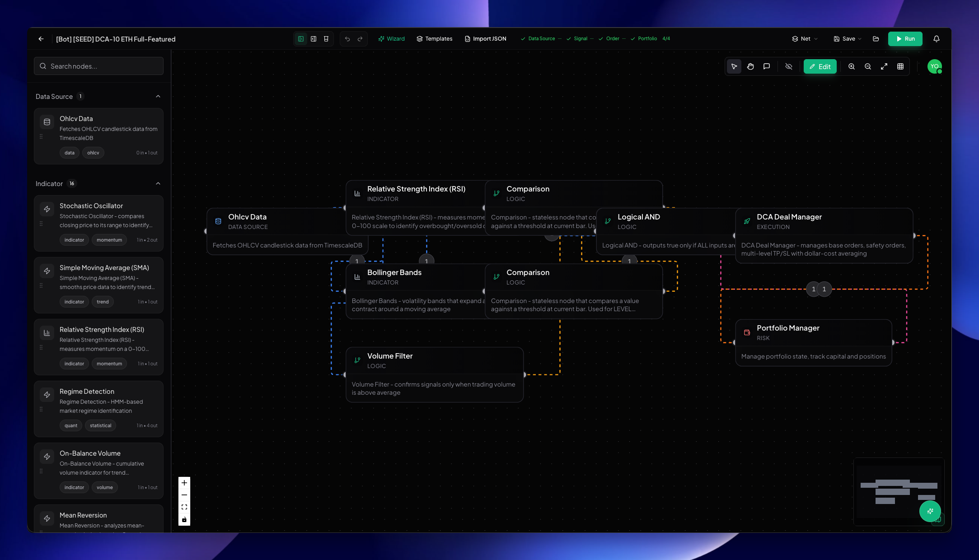Select the DCA Deal Manager canvas node
979x560 pixels.
(824, 235)
